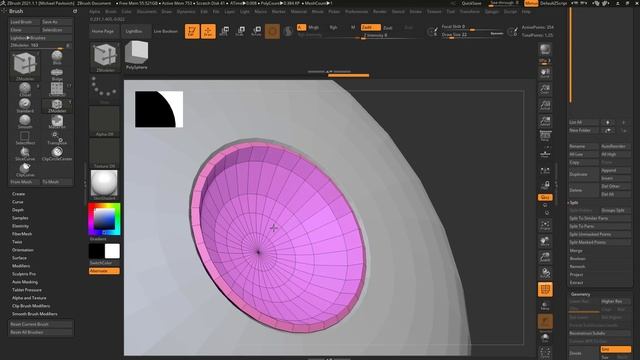Select the ClipCurve brush icon
Viewport: 640px width, 360px height.
(x=25, y=169)
